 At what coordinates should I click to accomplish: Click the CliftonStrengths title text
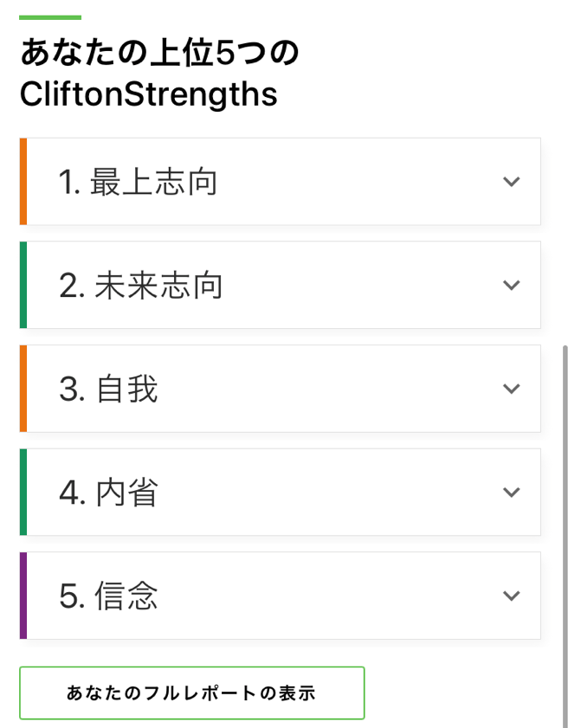click(x=149, y=94)
